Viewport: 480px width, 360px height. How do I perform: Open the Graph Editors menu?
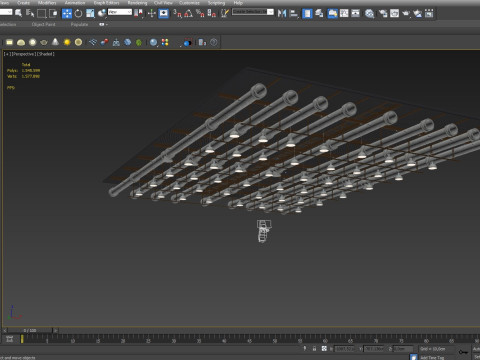coord(106,3)
